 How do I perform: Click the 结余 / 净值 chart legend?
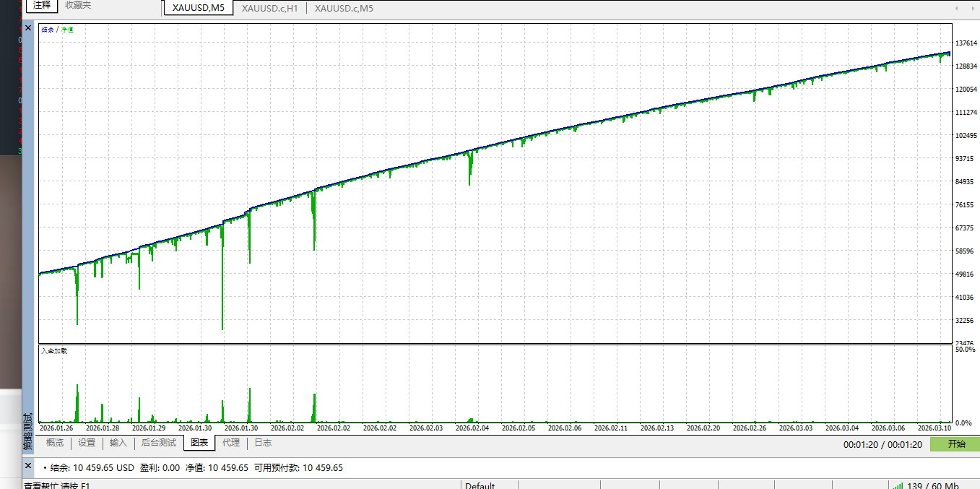tap(57, 30)
